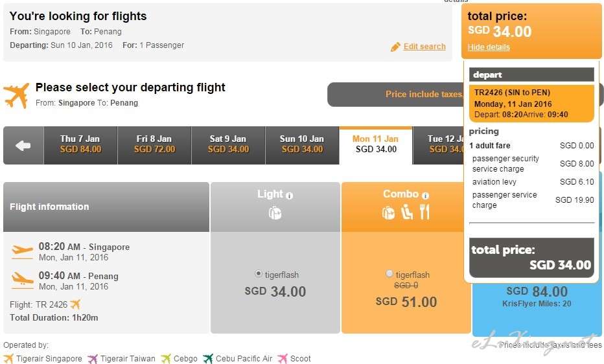Choose the Sat 9 Jan date tab
The width and height of the screenshot is (604, 364).
click(x=228, y=146)
